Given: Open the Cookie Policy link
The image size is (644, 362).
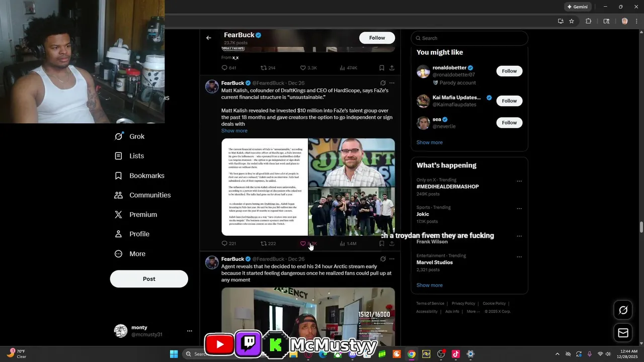Looking at the screenshot, I should point(494,304).
